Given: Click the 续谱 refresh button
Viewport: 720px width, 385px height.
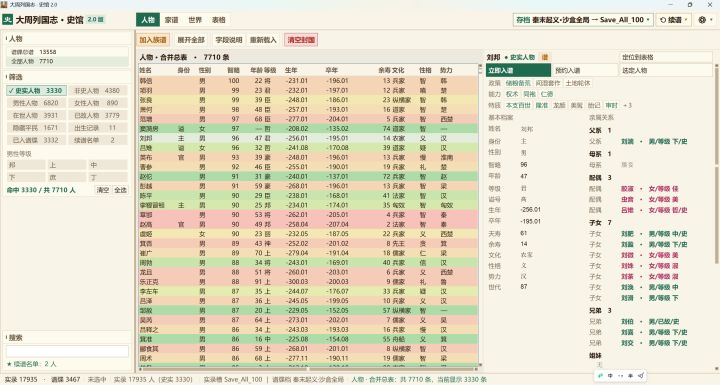Looking at the screenshot, I should (x=674, y=20).
